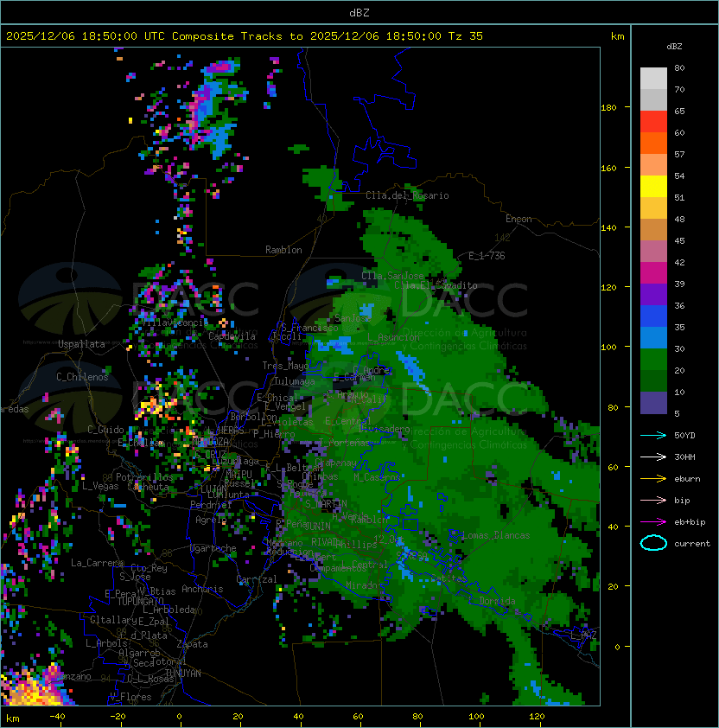Click the Zapata map label
719x728 pixels.
192,644
